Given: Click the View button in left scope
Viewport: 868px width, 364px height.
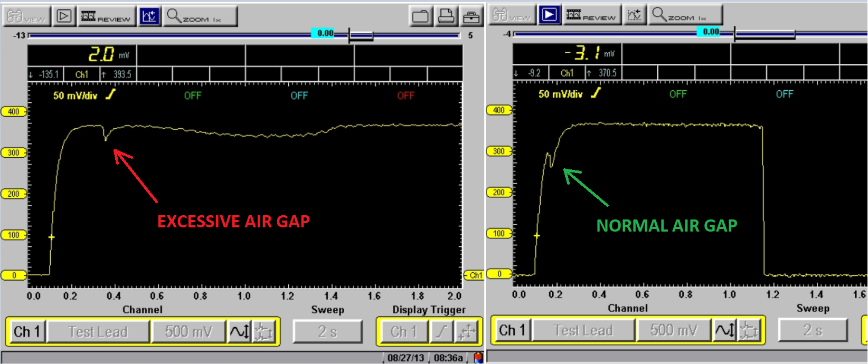Looking at the screenshot, I should pos(26,16).
